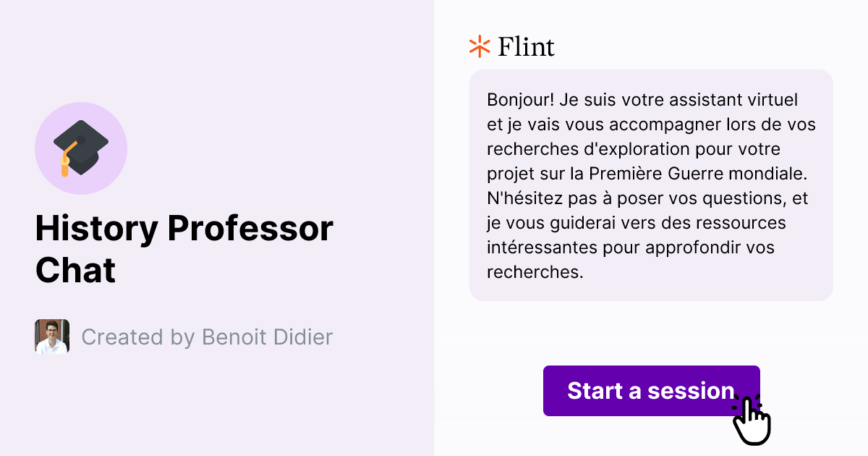Click the History Professor Chat title
Image resolution: width=868 pixels, height=456 pixels.
point(184,249)
